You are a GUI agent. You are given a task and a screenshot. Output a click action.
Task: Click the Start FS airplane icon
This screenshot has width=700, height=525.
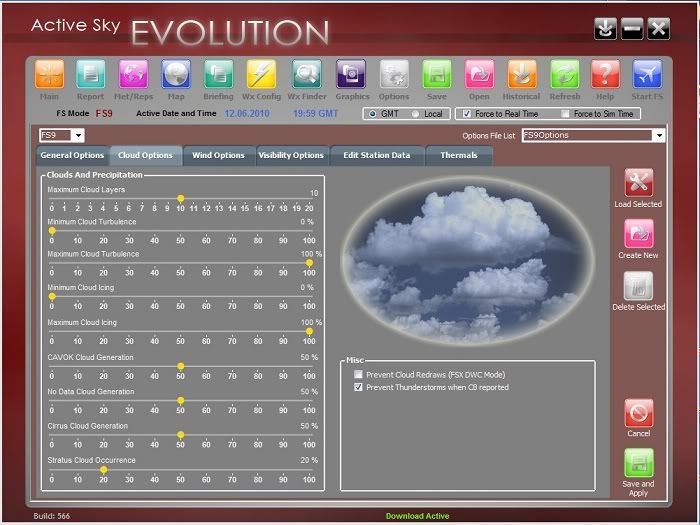(x=647, y=74)
